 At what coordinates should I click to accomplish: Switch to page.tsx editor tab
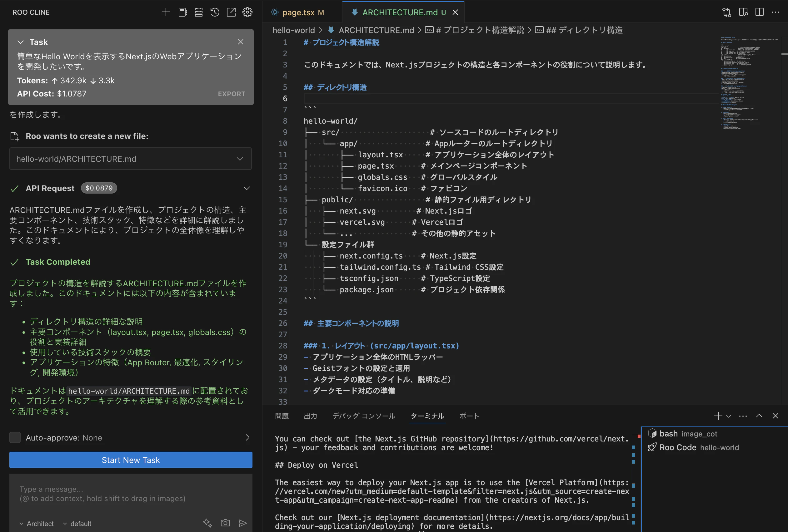(x=298, y=12)
